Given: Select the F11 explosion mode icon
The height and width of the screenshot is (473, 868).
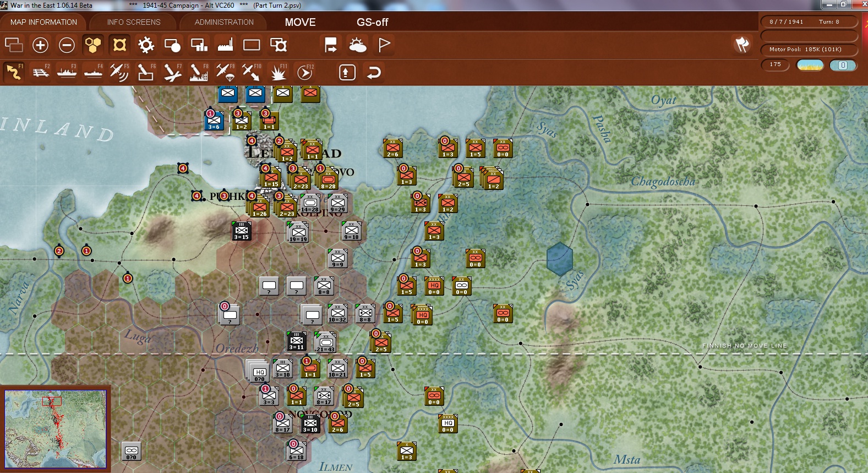Looking at the screenshot, I should (278, 72).
